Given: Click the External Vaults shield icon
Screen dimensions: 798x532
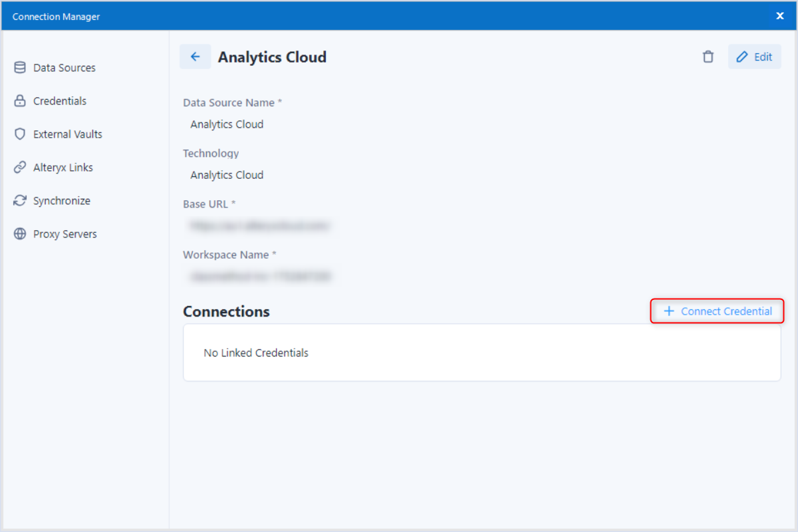Looking at the screenshot, I should coord(20,134).
